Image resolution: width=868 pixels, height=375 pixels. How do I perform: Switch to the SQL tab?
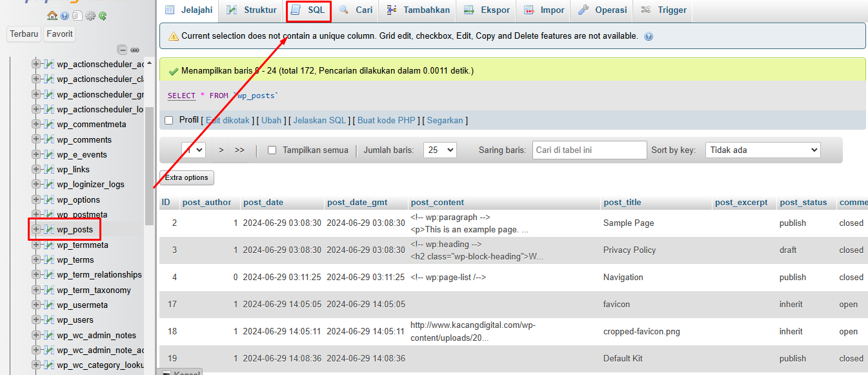pyautogui.click(x=308, y=10)
